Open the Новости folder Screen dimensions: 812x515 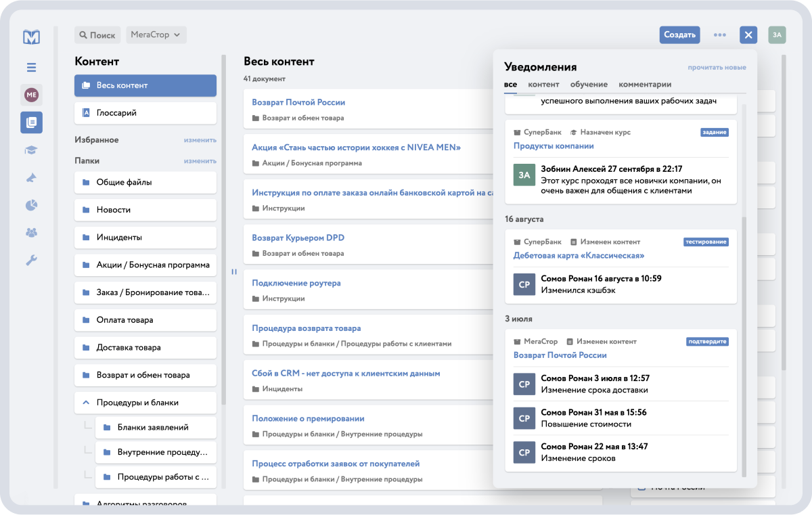pyautogui.click(x=145, y=210)
